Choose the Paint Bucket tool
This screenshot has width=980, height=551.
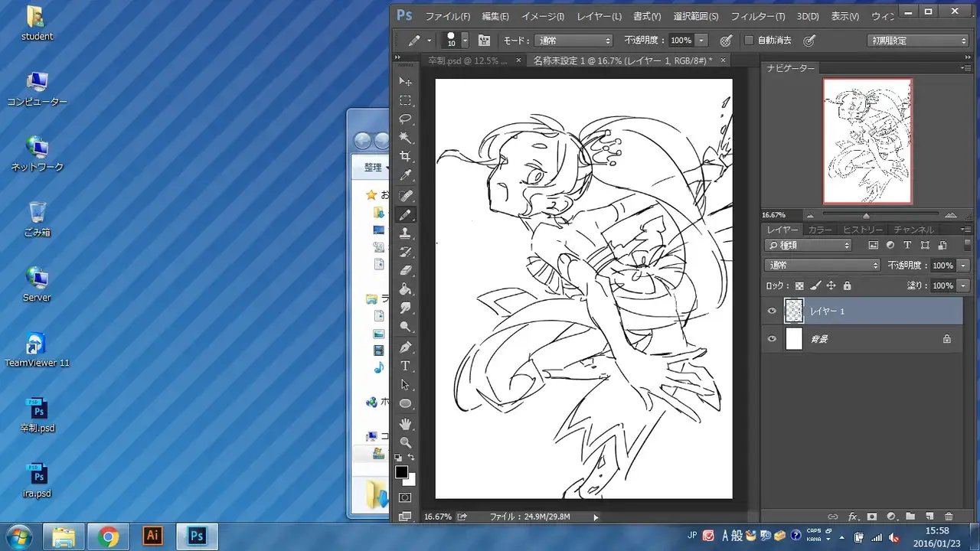coord(406,289)
